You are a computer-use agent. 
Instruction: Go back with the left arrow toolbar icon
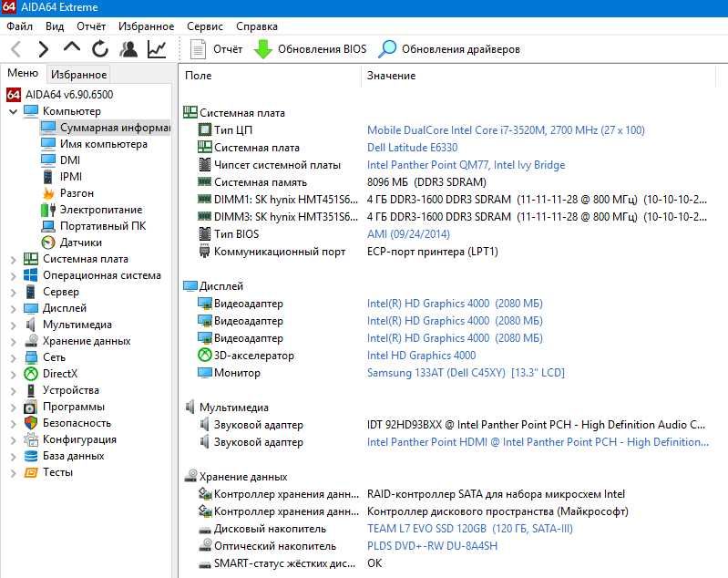[16, 49]
